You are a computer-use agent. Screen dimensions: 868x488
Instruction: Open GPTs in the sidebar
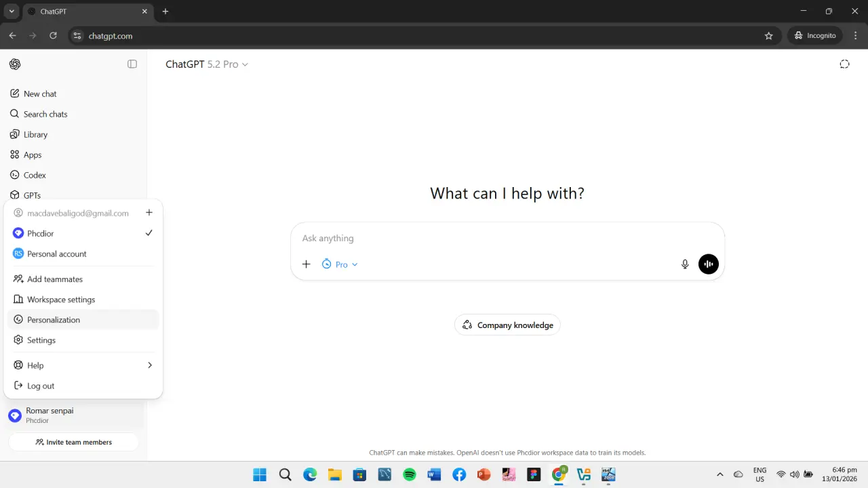coord(73,195)
